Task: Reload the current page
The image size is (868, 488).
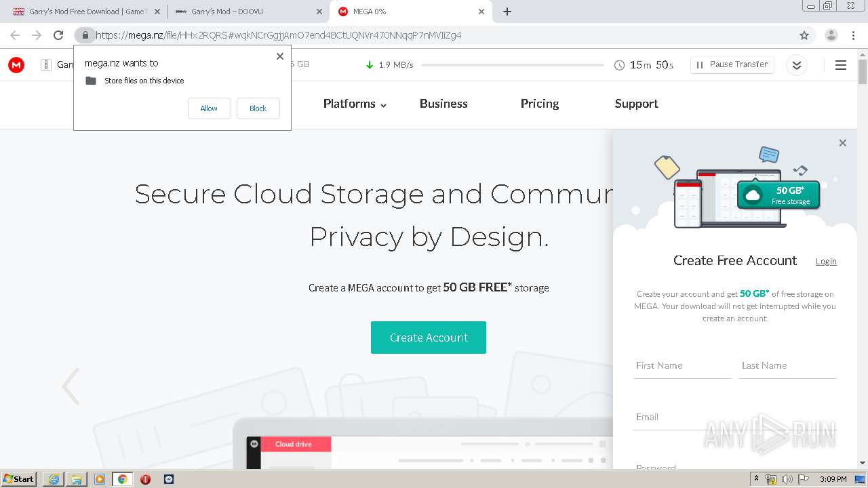Action: pos(58,35)
